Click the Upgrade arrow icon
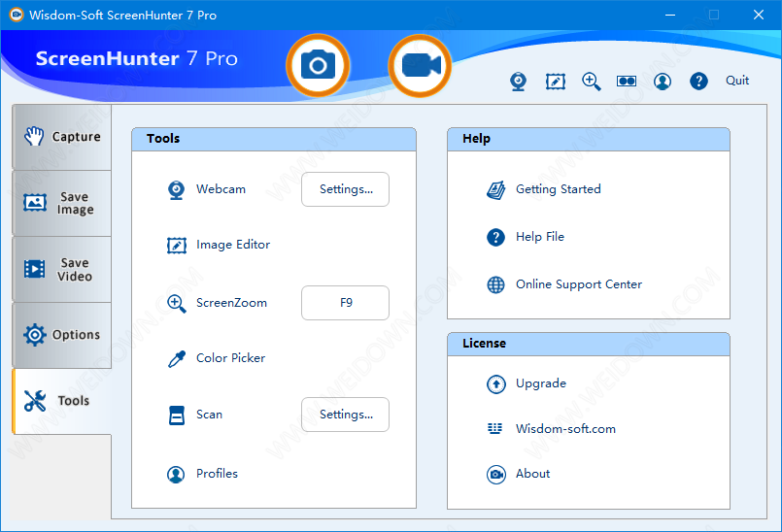 point(495,383)
